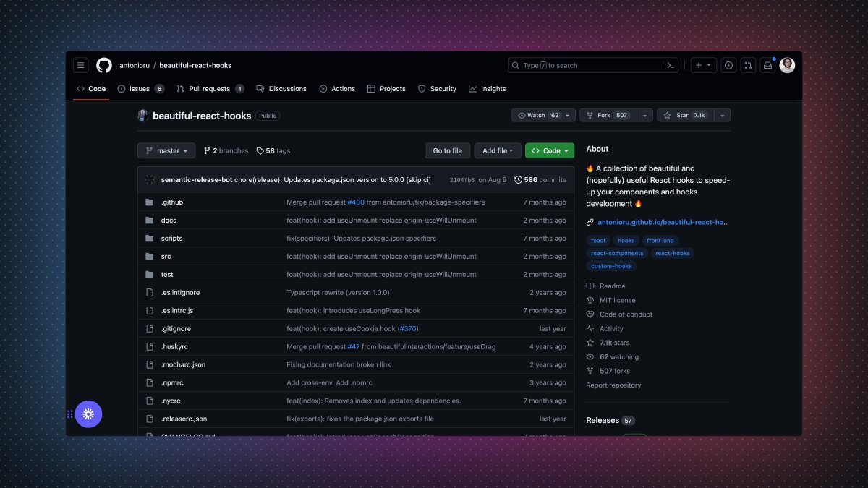Switch to the Issues tab
The image size is (868, 488).
click(x=141, y=88)
